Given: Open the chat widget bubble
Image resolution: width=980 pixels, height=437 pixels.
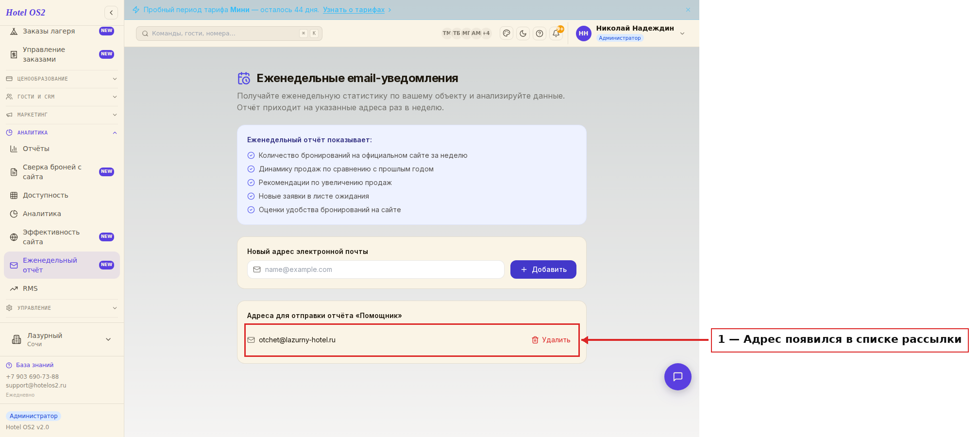Looking at the screenshot, I should (678, 377).
